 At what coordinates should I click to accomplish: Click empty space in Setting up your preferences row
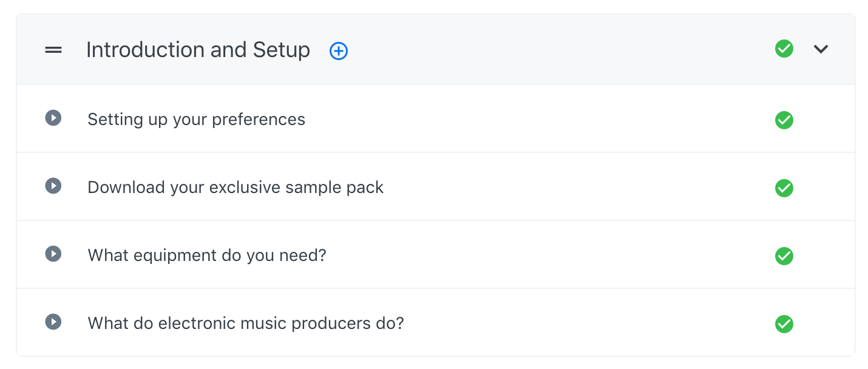click(540, 119)
